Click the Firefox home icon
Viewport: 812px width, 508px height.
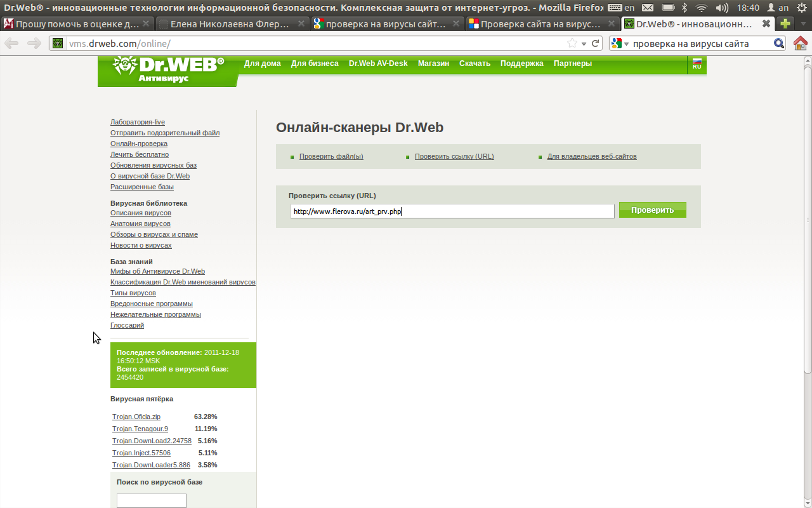coord(800,44)
